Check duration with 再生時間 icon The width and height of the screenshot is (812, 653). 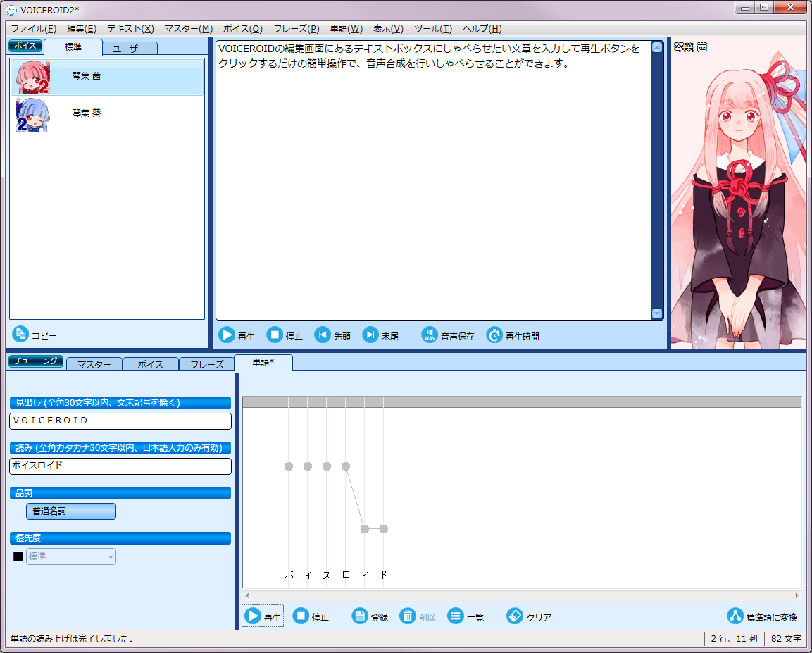pyautogui.click(x=494, y=335)
